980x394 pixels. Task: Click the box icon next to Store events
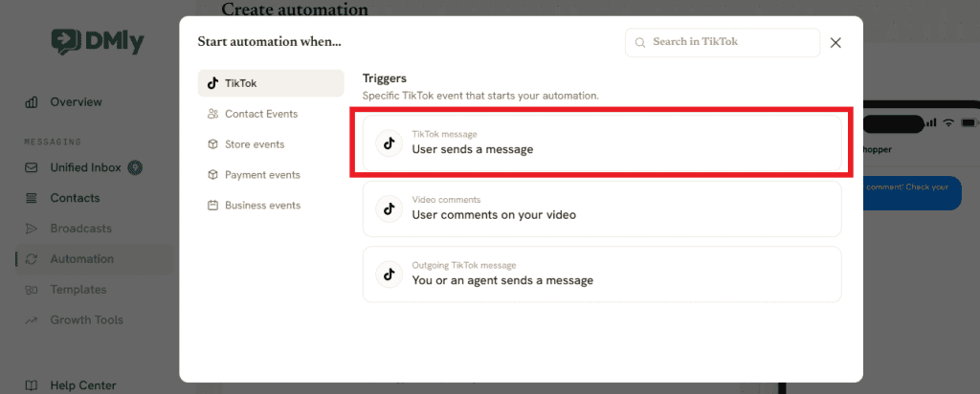(x=212, y=144)
